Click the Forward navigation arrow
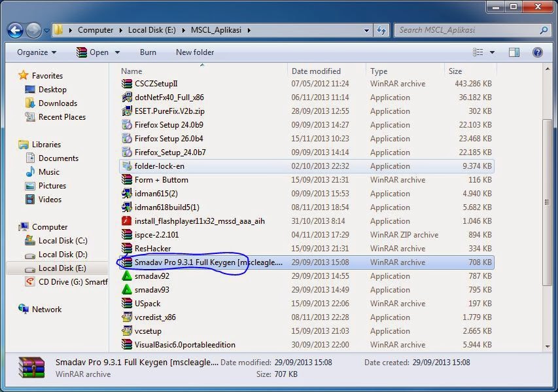The width and height of the screenshot is (558, 392). coord(34,31)
